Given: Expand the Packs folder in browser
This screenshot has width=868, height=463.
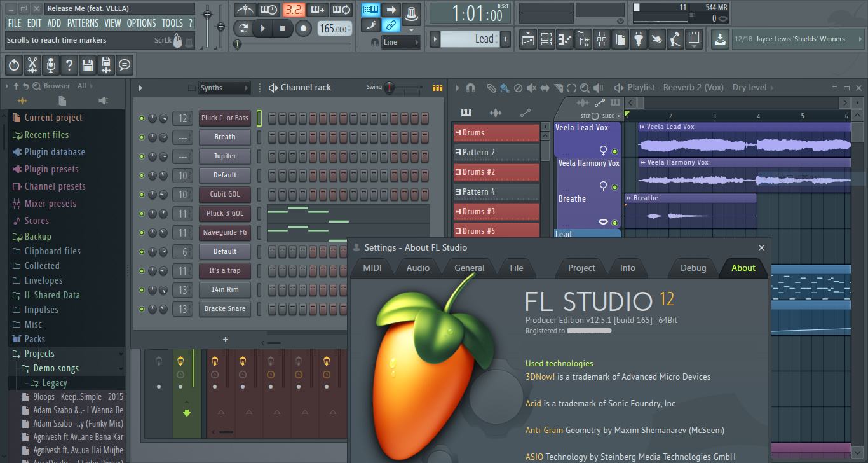Looking at the screenshot, I should tap(35, 339).
